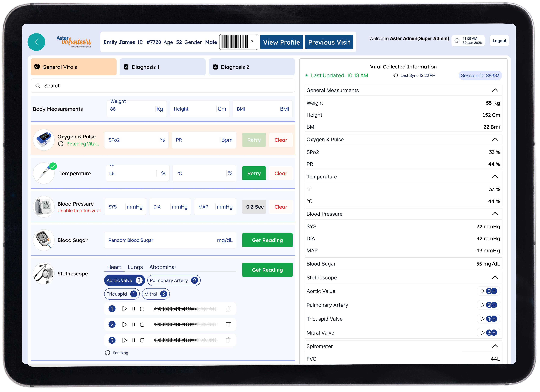
Task: Open the patient barcode expand arrow
Action: coord(252,42)
